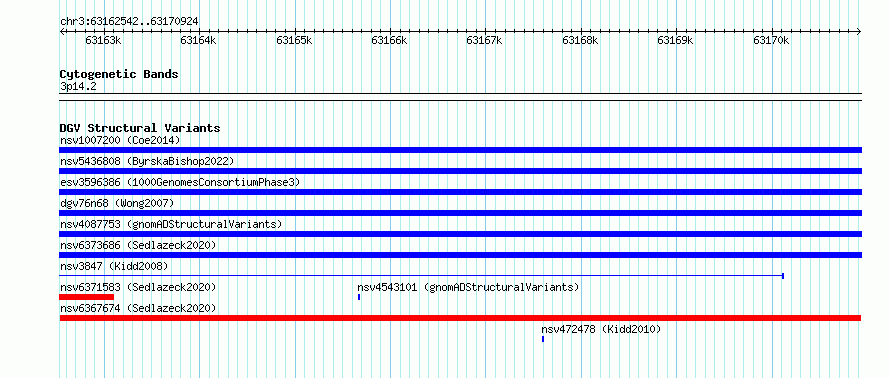Open nsv6367674 (Sedlazeck2020) variant label
Viewport: 890px width, 378px height.
coord(138,308)
